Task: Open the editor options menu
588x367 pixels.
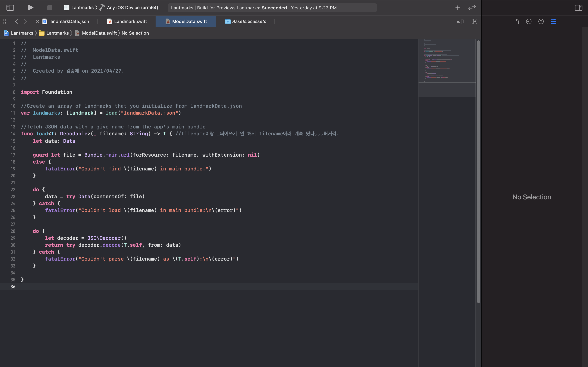Action: 460,21
